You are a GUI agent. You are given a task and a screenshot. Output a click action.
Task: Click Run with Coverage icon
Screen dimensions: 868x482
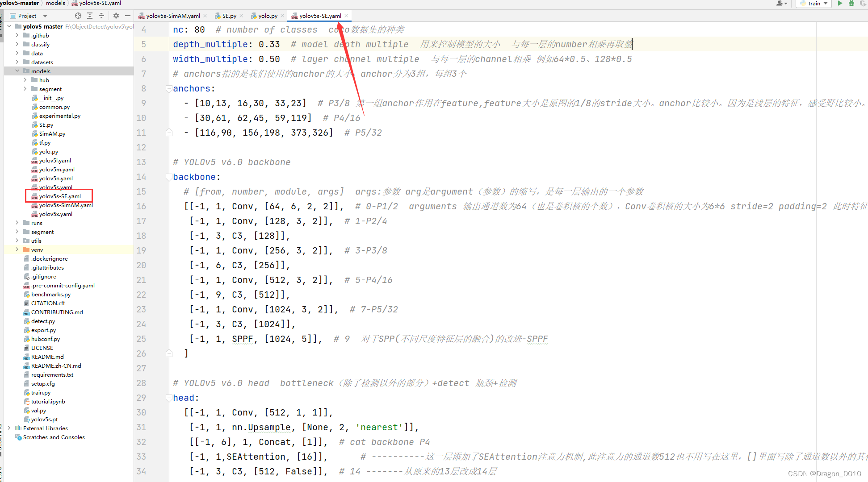[x=863, y=3]
